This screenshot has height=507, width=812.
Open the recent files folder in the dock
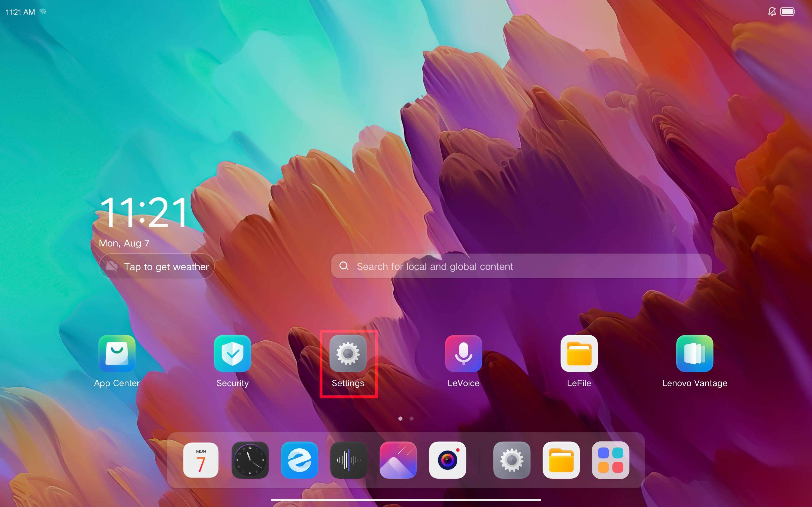click(561, 460)
